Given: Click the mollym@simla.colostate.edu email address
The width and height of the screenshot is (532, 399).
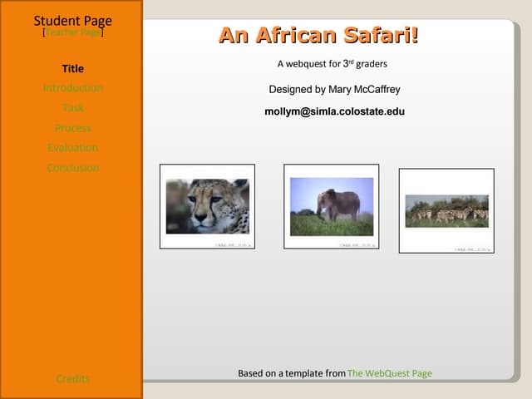Looking at the screenshot, I should pyautogui.click(x=334, y=111).
